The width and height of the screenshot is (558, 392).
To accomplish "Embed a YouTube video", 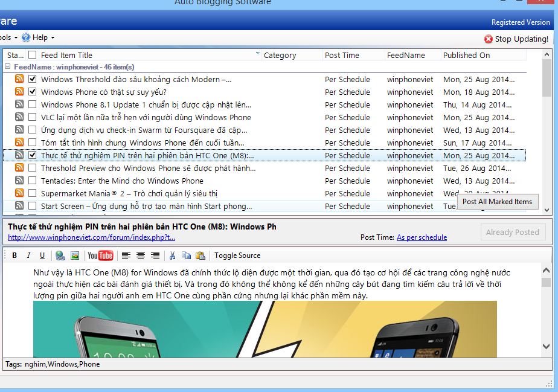I will (x=100, y=255).
